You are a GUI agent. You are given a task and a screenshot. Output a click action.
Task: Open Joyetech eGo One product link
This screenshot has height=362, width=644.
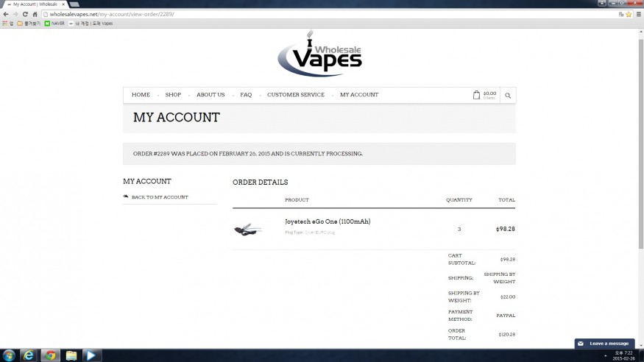[x=328, y=221]
